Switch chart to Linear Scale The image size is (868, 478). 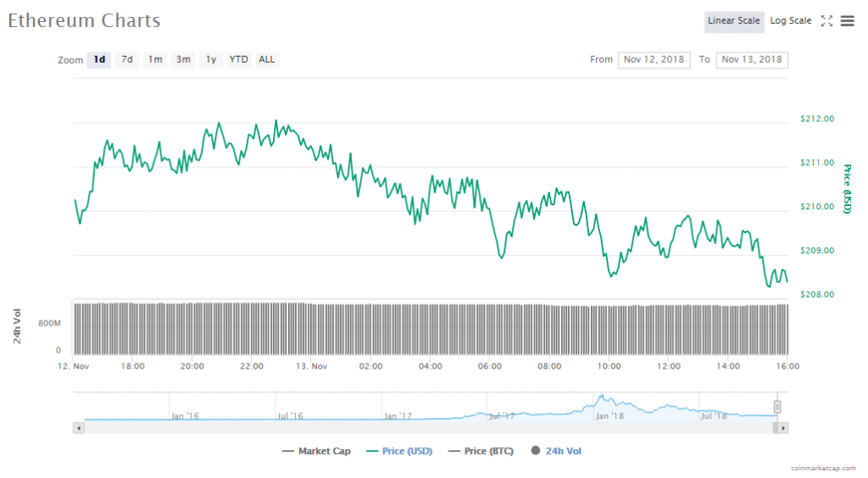pos(733,21)
